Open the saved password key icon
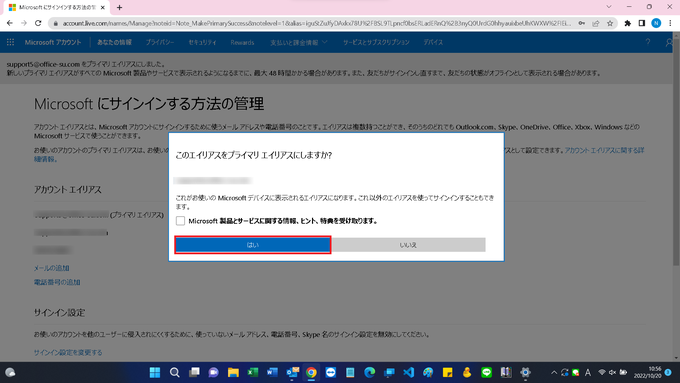Viewport: 680px width, 383px height. (582, 23)
